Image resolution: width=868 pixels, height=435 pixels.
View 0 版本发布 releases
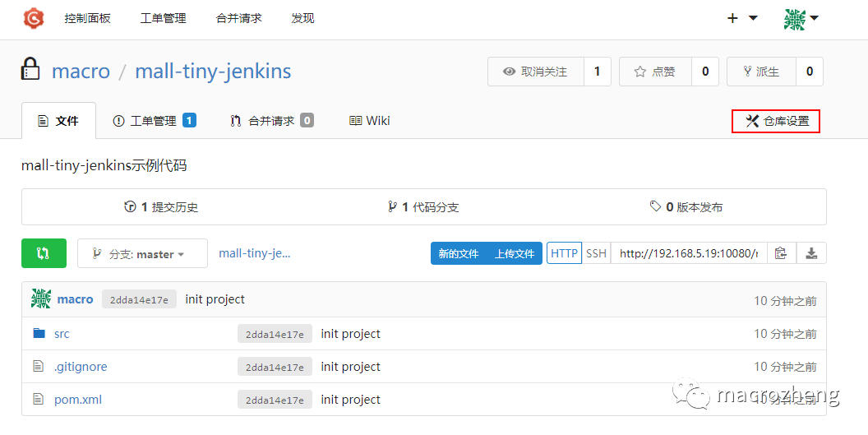pyautogui.click(x=686, y=207)
